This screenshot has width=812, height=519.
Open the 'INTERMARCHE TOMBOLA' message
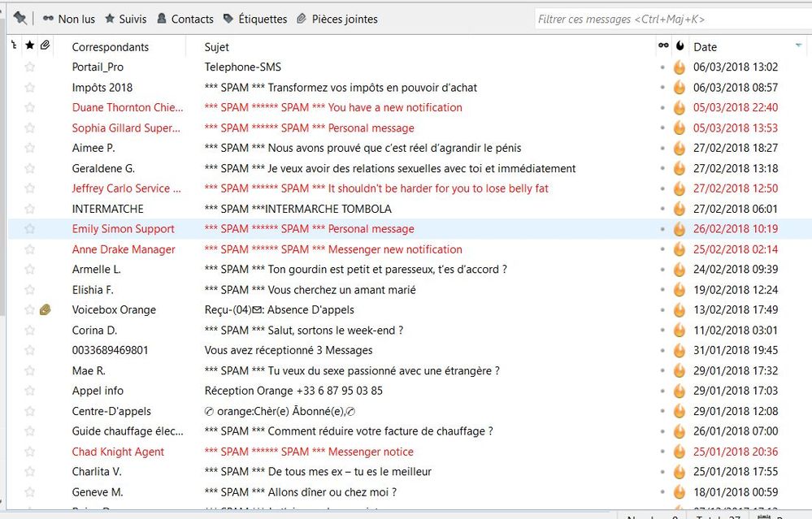297,209
